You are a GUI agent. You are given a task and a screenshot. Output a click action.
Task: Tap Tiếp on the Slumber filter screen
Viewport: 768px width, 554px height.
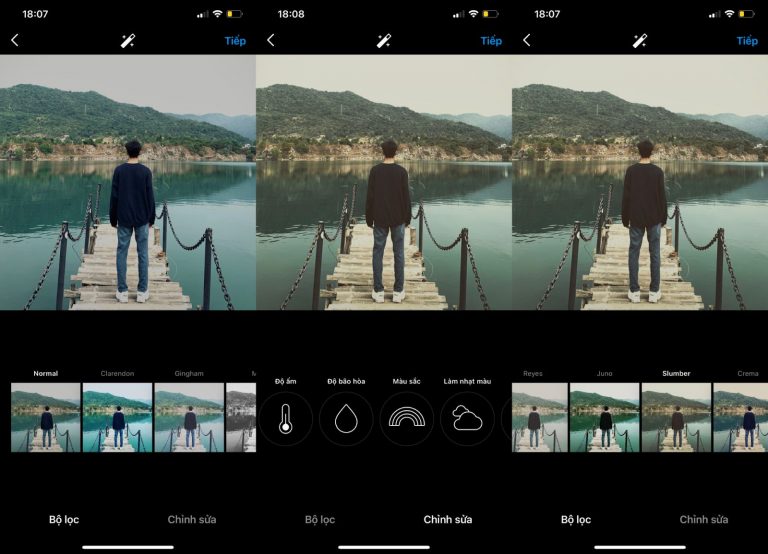747,41
